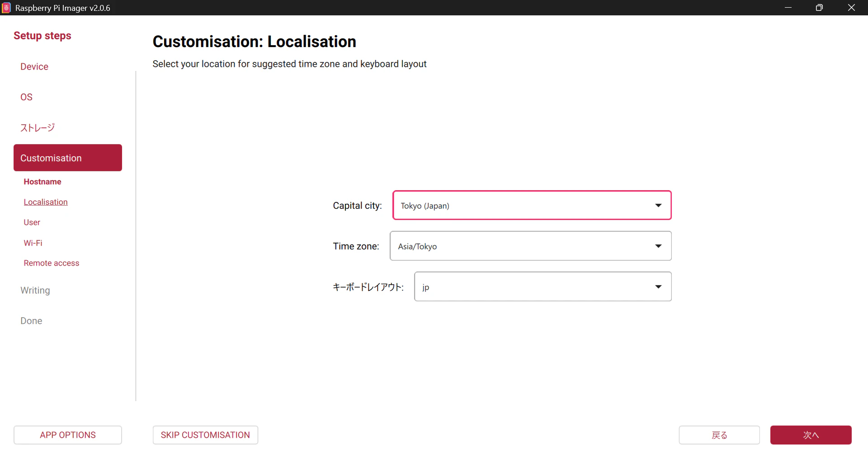The height and width of the screenshot is (454, 868).
Task: Select the Customisation setup step
Action: point(68,158)
